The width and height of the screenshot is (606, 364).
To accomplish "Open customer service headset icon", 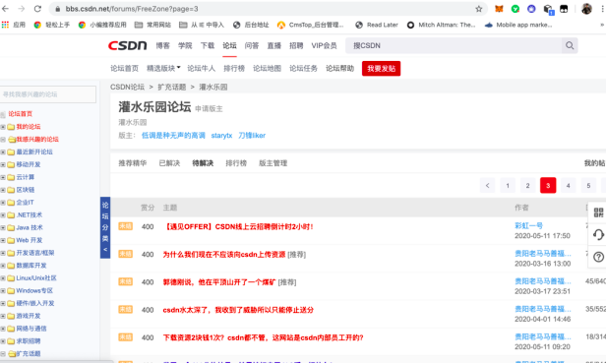I will coord(598,234).
